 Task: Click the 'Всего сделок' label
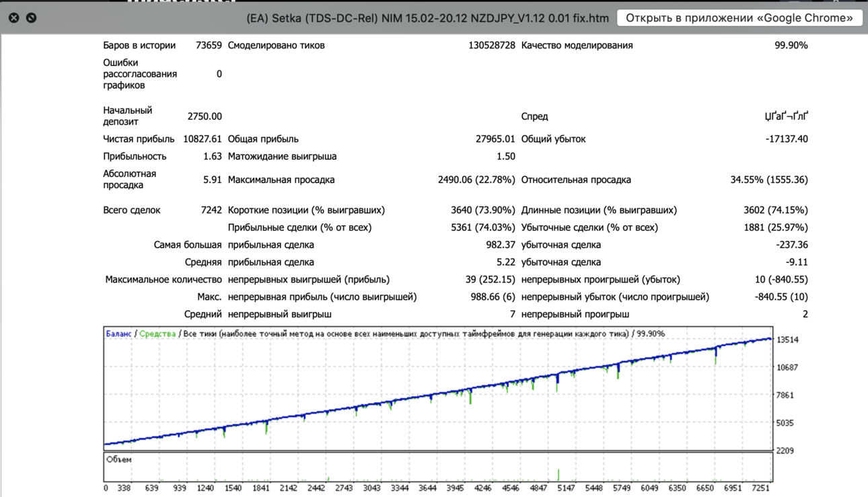tap(132, 210)
